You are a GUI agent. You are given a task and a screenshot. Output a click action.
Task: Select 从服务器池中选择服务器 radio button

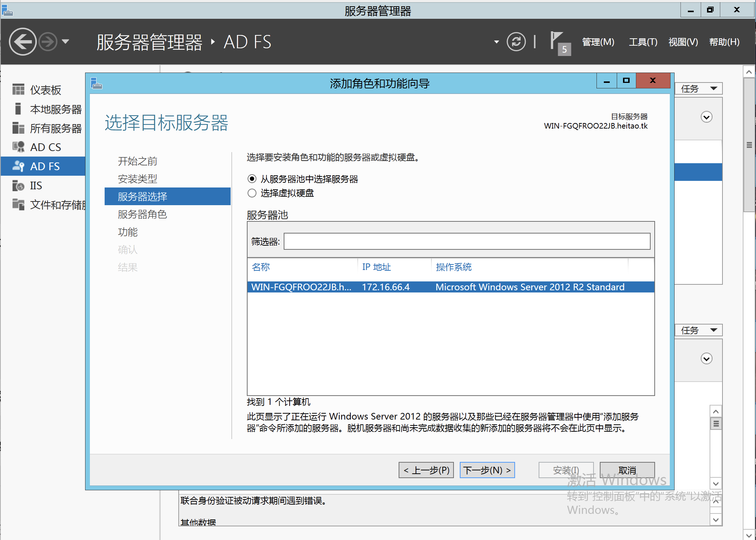pos(252,179)
